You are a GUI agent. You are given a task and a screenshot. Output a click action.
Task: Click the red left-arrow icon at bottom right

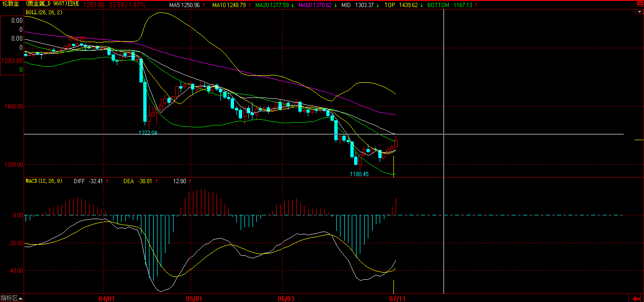click(636, 298)
